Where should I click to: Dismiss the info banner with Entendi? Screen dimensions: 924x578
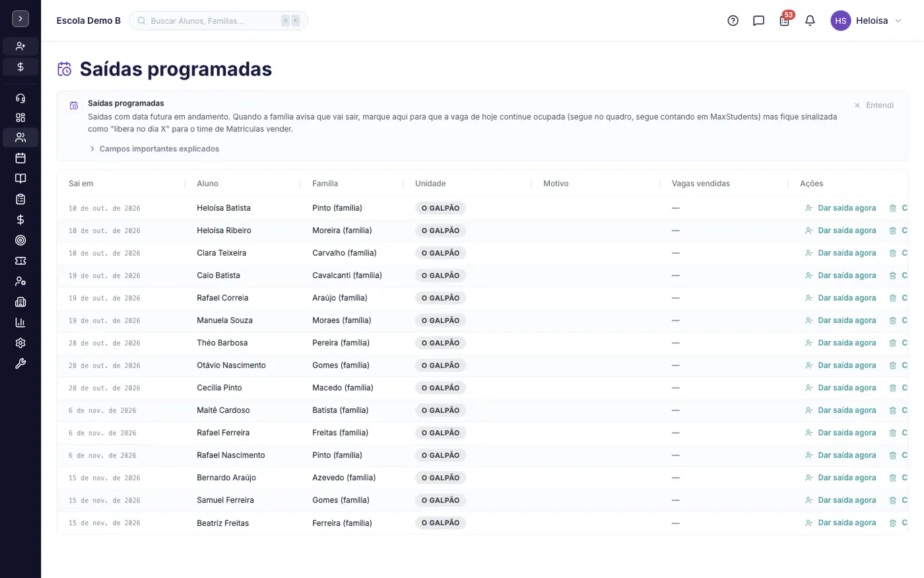(x=874, y=105)
